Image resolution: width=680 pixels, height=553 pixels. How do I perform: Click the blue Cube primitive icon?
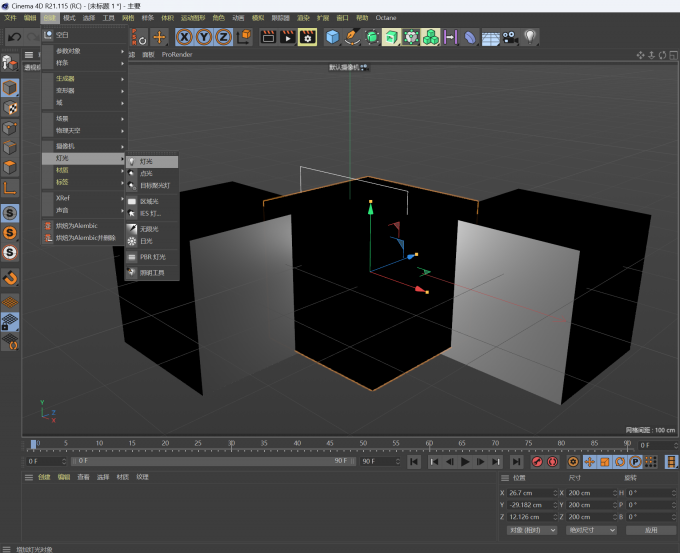(333, 37)
